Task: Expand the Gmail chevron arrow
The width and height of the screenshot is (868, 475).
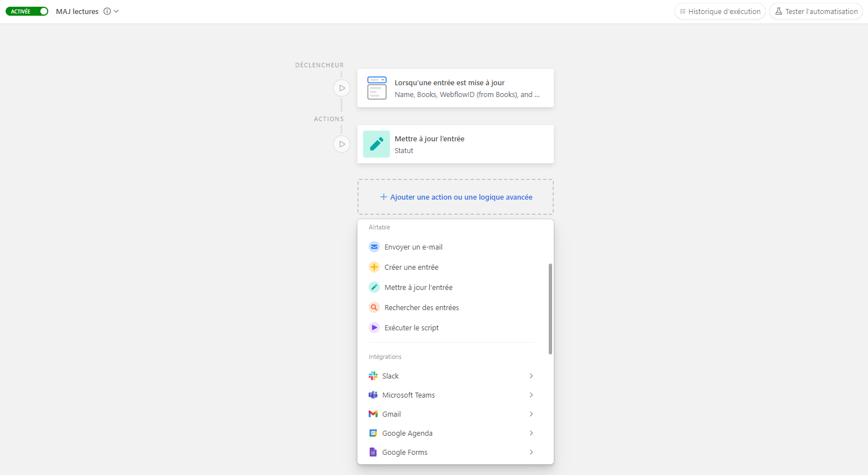Action: click(531, 414)
